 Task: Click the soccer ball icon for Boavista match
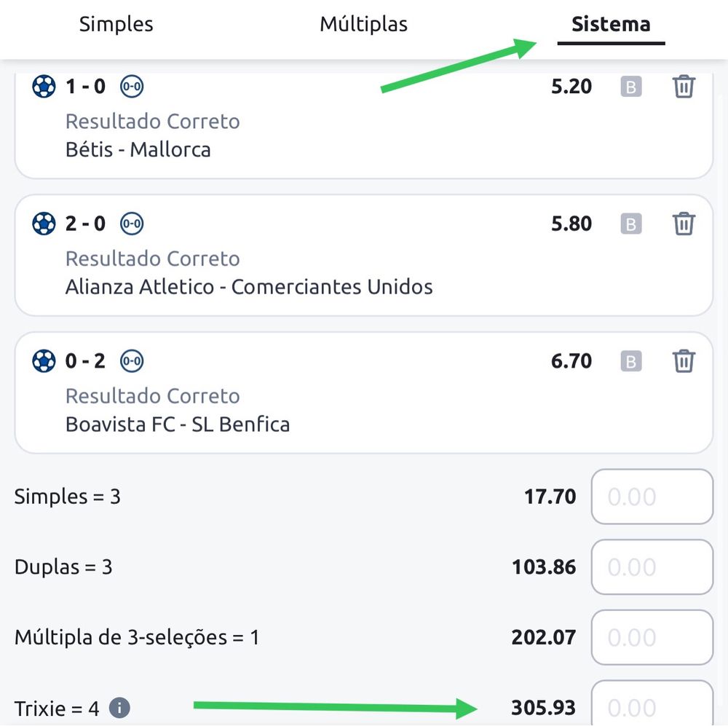pos(44,361)
